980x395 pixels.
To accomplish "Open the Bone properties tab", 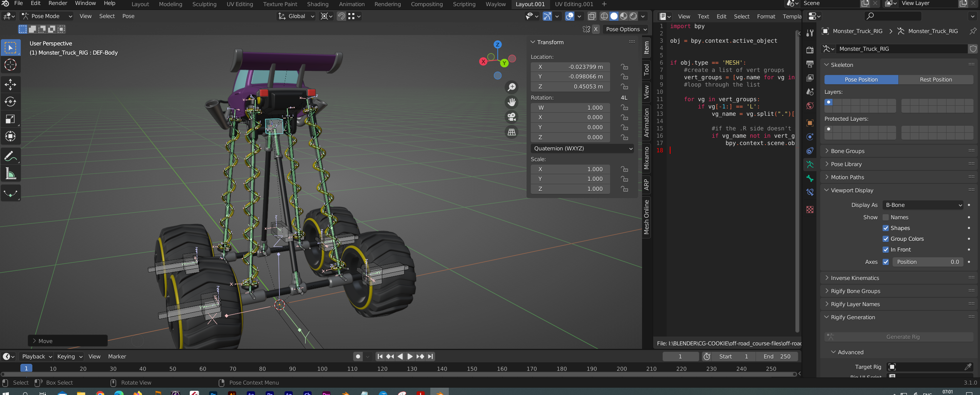I will [x=810, y=178].
